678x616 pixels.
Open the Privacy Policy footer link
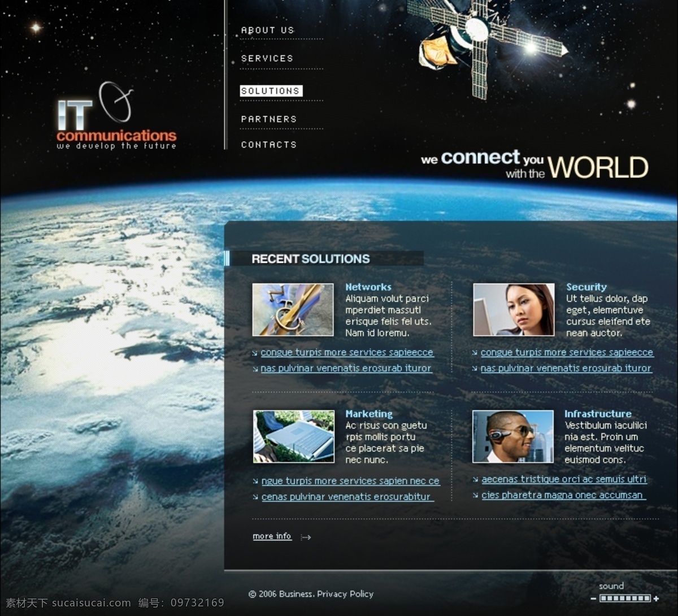point(345,594)
